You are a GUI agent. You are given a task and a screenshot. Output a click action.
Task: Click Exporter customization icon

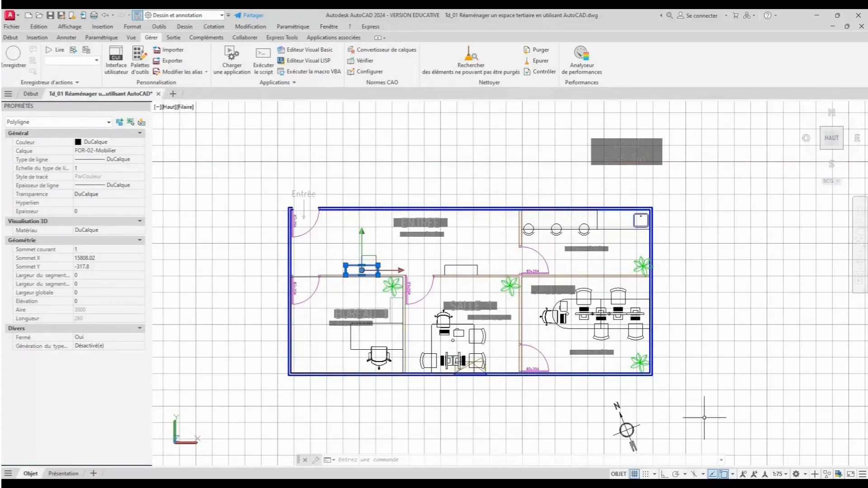click(168, 61)
